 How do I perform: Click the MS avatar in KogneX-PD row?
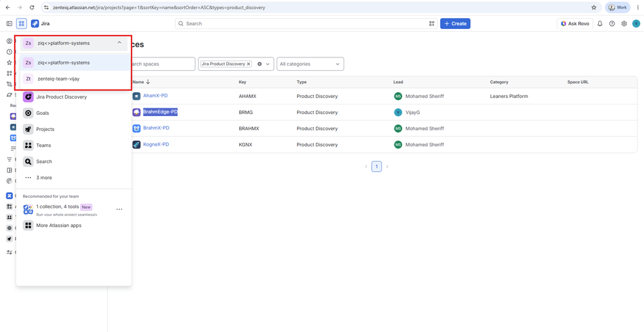[398, 144]
